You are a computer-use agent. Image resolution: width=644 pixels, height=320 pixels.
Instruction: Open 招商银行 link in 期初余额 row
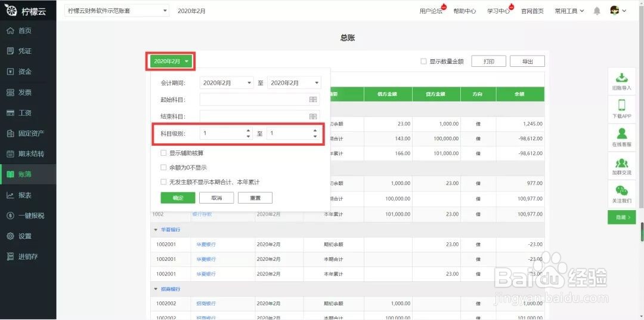point(206,303)
